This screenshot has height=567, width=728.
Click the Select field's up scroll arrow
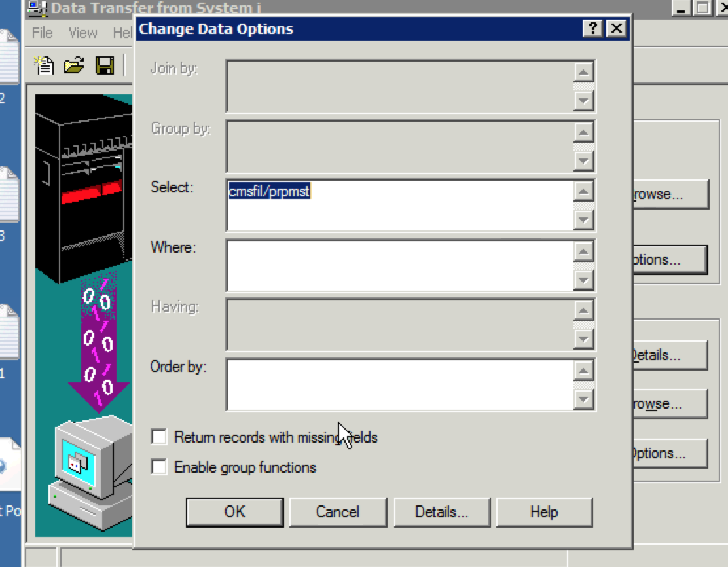(584, 189)
